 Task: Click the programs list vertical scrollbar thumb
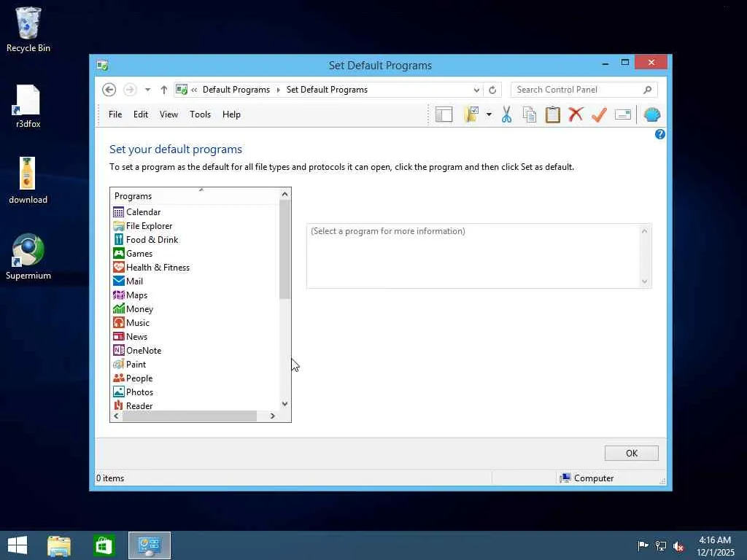pyautogui.click(x=285, y=249)
